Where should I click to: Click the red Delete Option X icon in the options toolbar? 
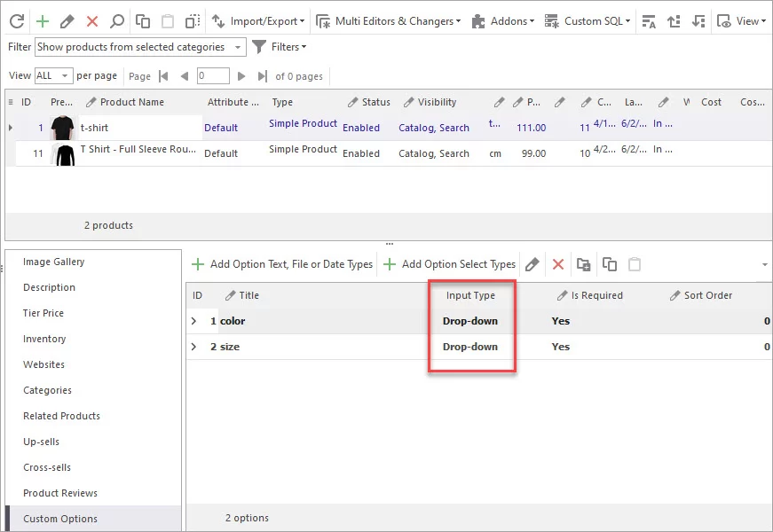(558, 264)
